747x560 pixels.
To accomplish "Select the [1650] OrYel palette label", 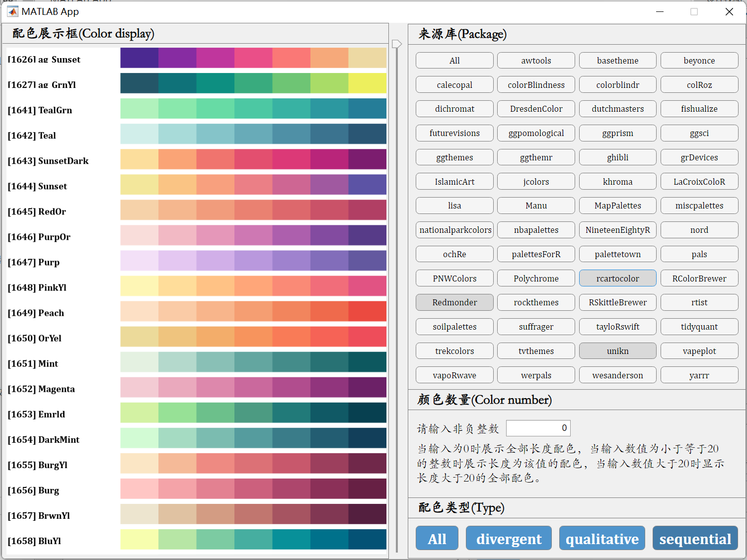I will [35, 338].
